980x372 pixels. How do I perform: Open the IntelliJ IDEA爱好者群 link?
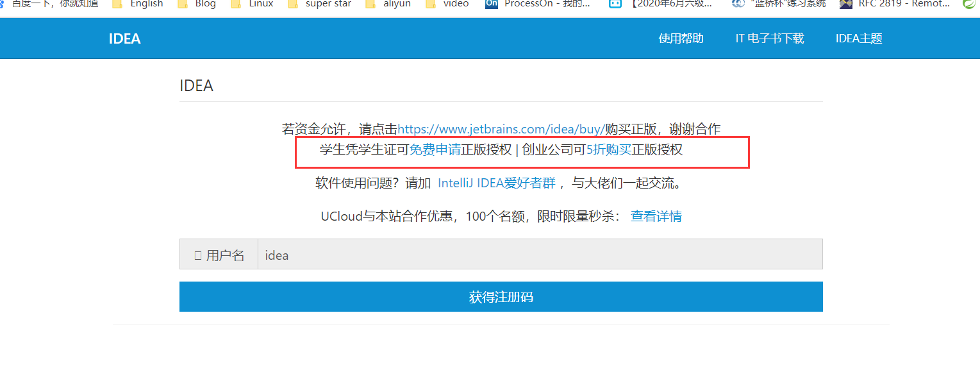(497, 183)
